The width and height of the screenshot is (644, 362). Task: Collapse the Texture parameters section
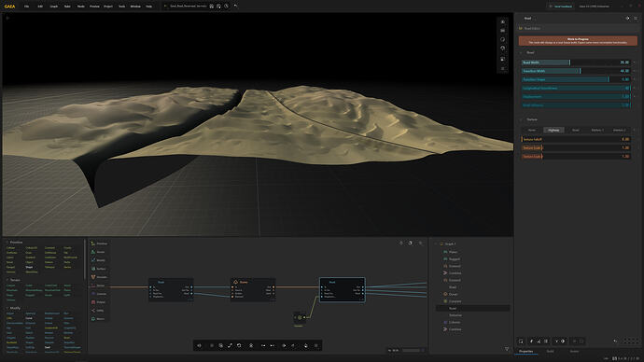pyautogui.click(x=521, y=119)
